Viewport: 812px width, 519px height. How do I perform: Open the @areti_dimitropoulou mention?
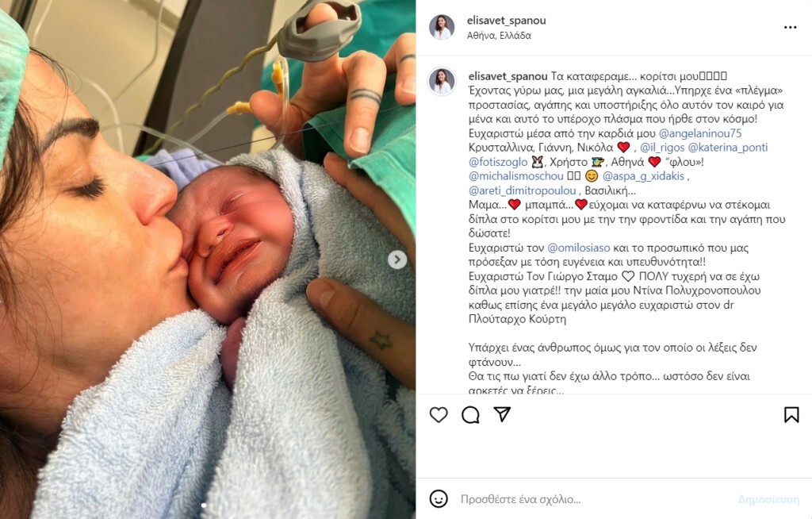522,190
